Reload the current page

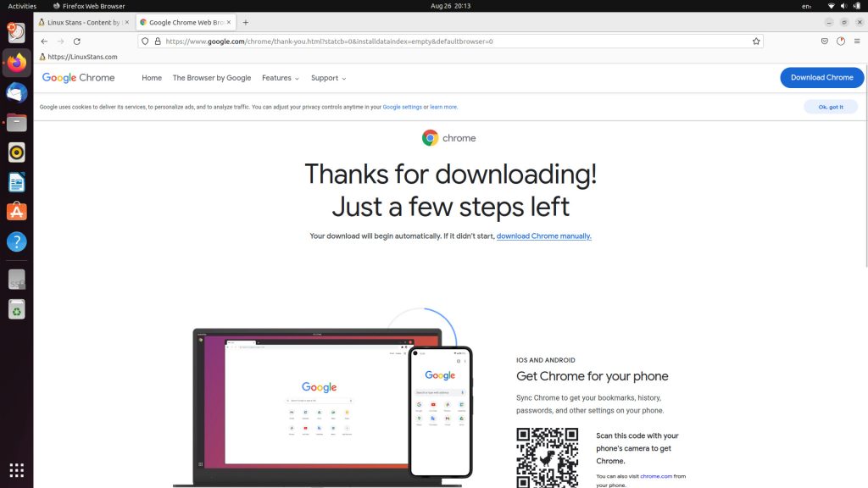[x=77, y=42]
